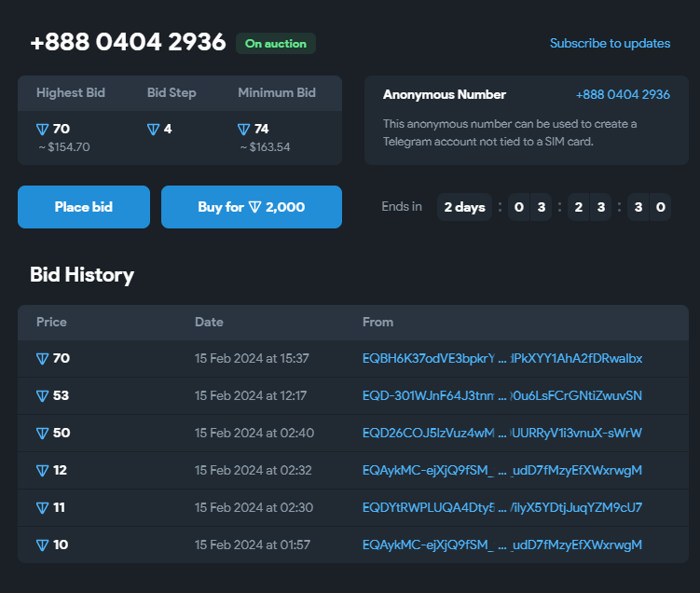This screenshot has width=700, height=593.
Task: Click the TON icon in the 12 bid row
Action: click(42, 471)
